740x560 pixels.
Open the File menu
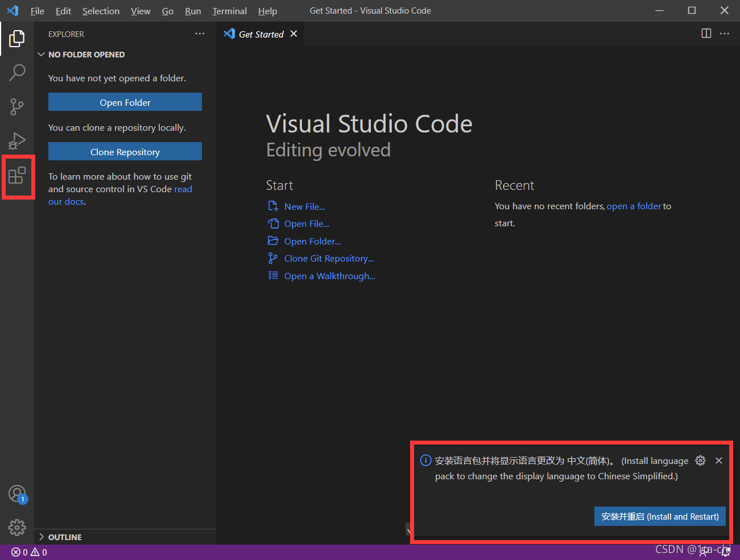(x=38, y=11)
